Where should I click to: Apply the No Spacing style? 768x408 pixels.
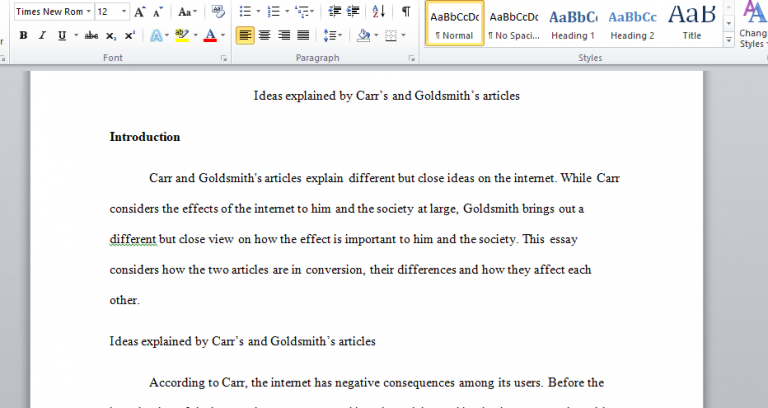[514, 24]
